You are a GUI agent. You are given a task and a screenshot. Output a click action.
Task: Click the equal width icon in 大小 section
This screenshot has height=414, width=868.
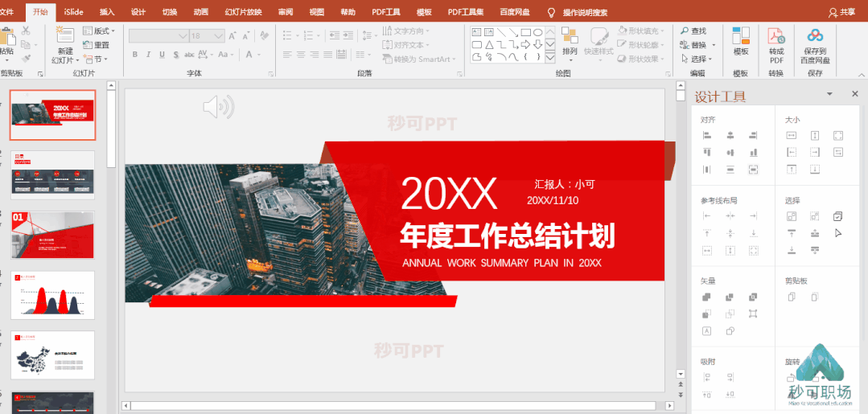point(792,135)
